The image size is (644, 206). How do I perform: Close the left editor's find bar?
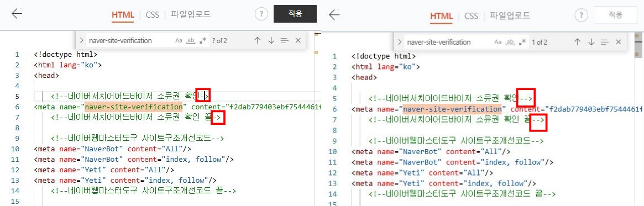coord(298,40)
